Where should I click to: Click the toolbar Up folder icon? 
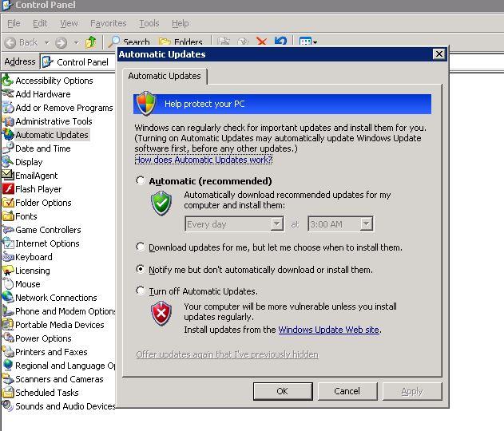[x=91, y=42]
